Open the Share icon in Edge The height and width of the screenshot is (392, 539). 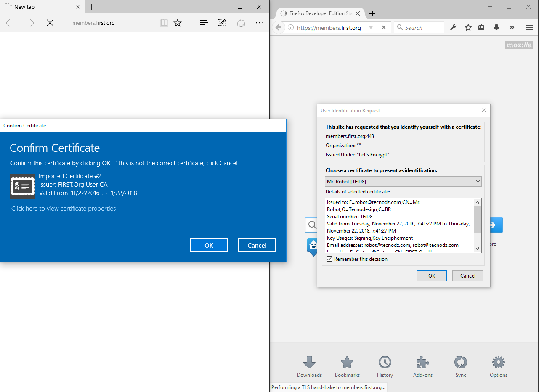[241, 23]
